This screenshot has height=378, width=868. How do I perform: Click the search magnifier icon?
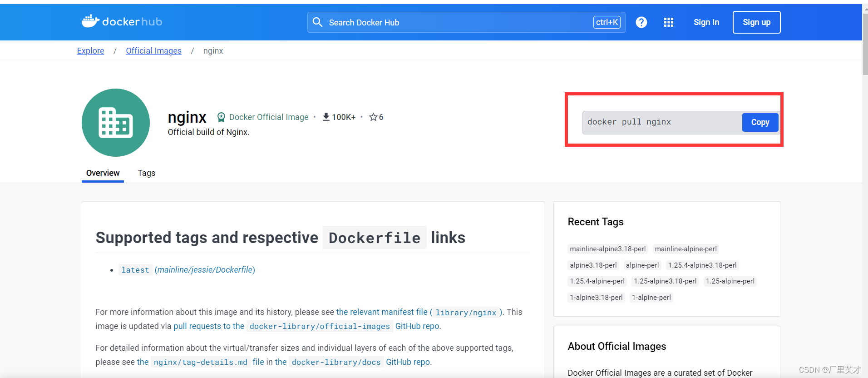coord(317,22)
